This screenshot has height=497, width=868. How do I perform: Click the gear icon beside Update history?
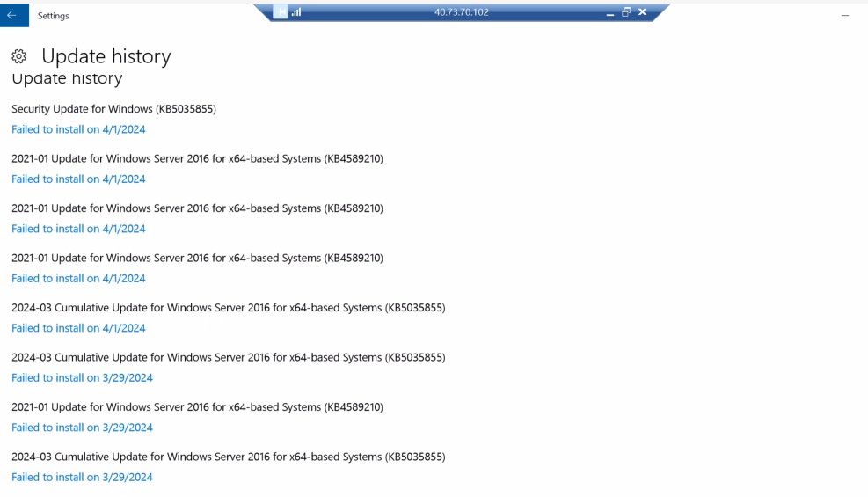[x=18, y=56]
